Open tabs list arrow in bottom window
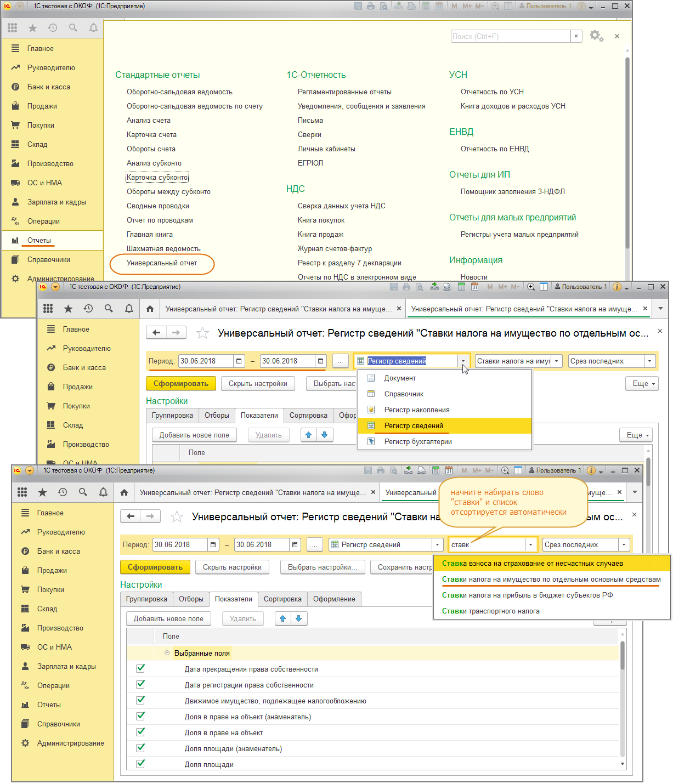The height and width of the screenshot is (784, 673). [635, 492]
